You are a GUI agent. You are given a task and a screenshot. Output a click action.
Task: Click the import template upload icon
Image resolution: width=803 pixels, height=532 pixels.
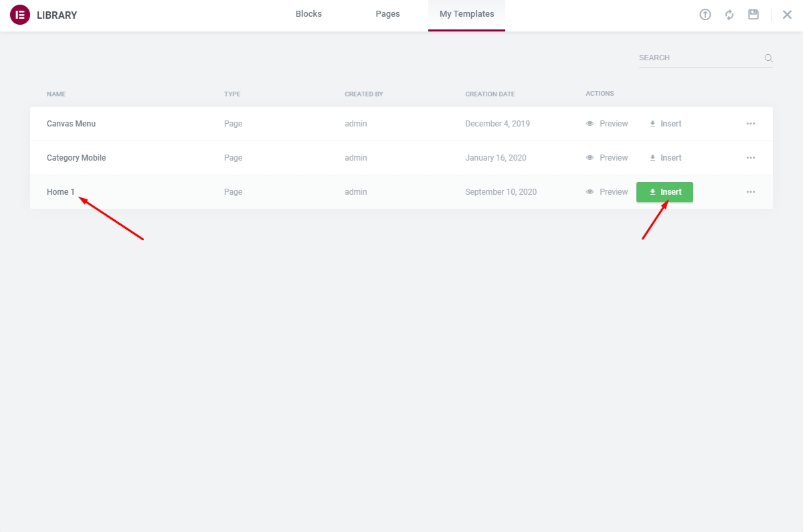pos(705,15)
